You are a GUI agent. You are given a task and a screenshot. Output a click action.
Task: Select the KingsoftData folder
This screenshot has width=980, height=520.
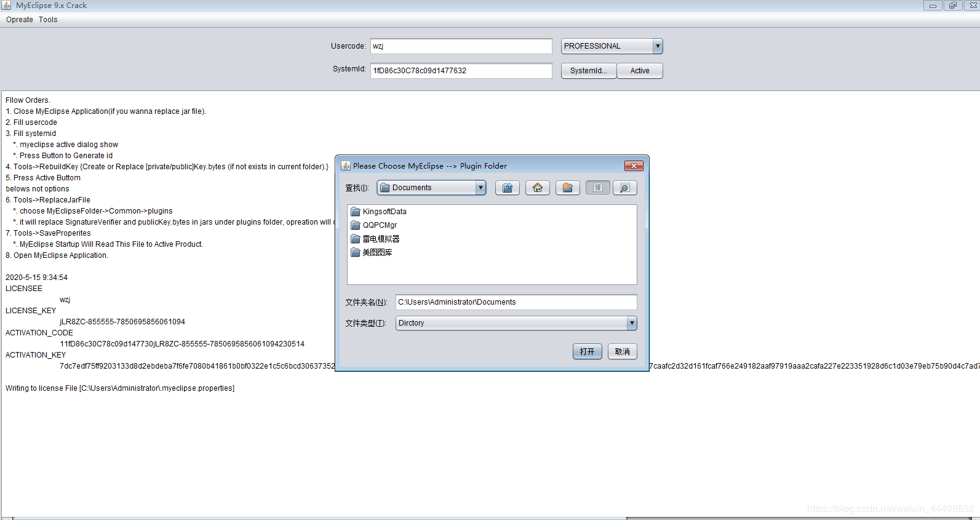point(378,212)
